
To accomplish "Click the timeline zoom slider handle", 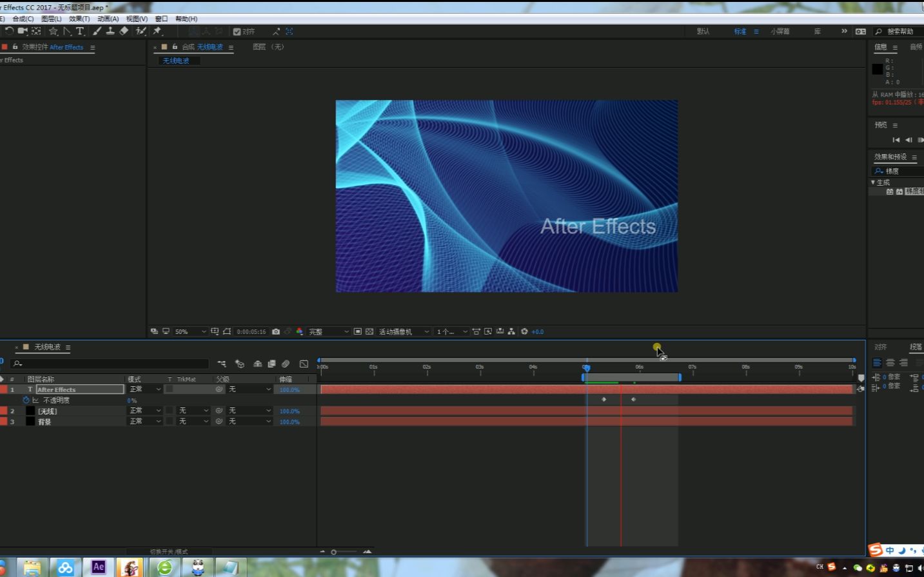I will click(333, 552).
